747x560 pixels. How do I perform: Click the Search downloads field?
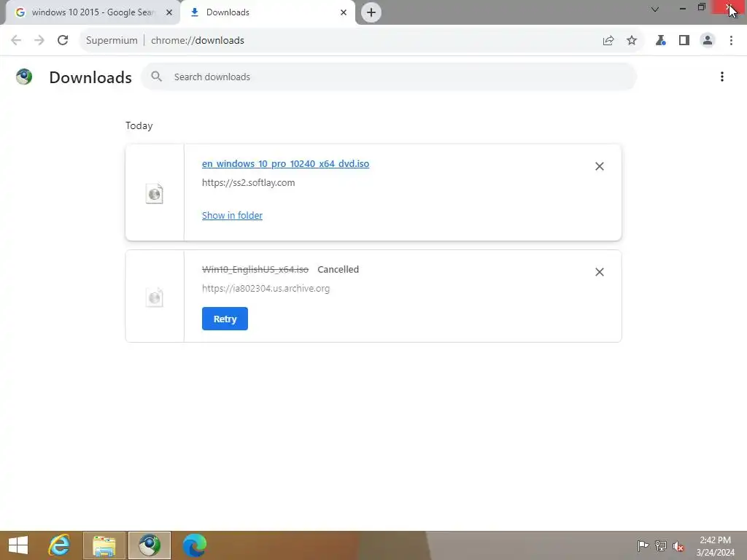pyautogui.click(x=389, y=77)
